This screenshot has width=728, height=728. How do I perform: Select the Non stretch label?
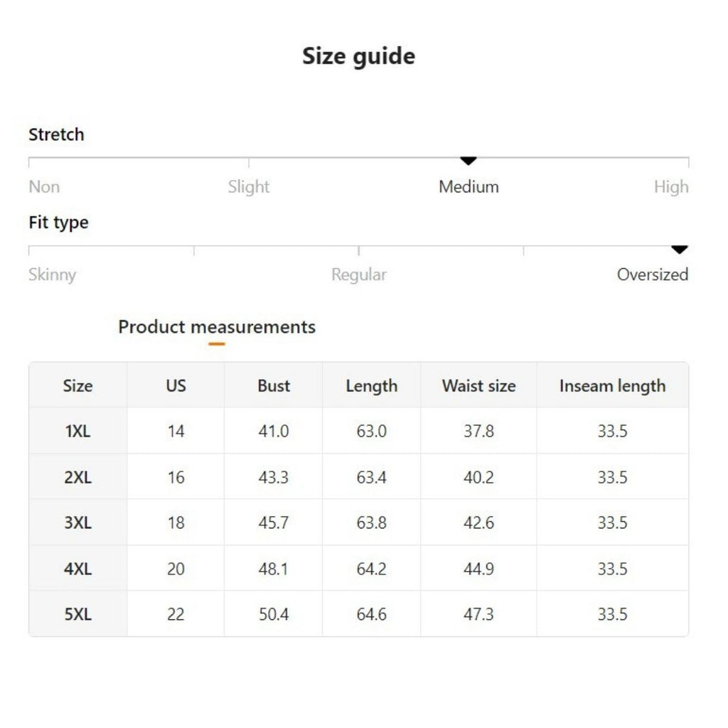pos(44,187)
